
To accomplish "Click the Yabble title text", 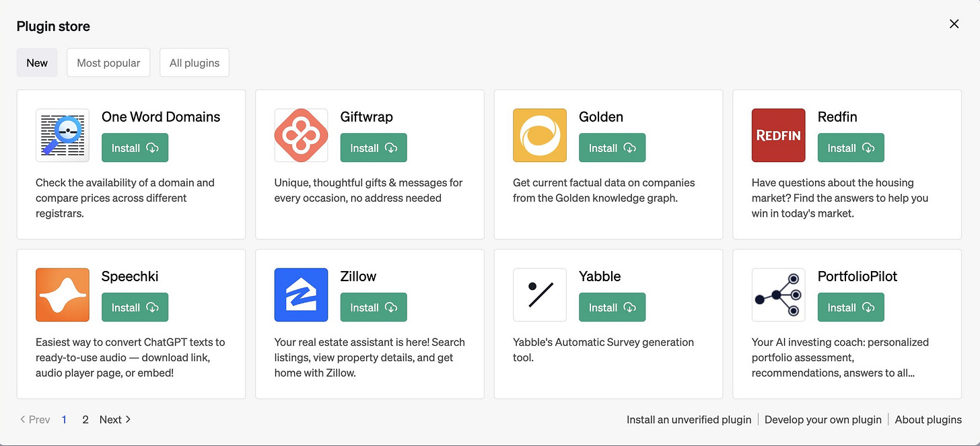I will point(600,276).
